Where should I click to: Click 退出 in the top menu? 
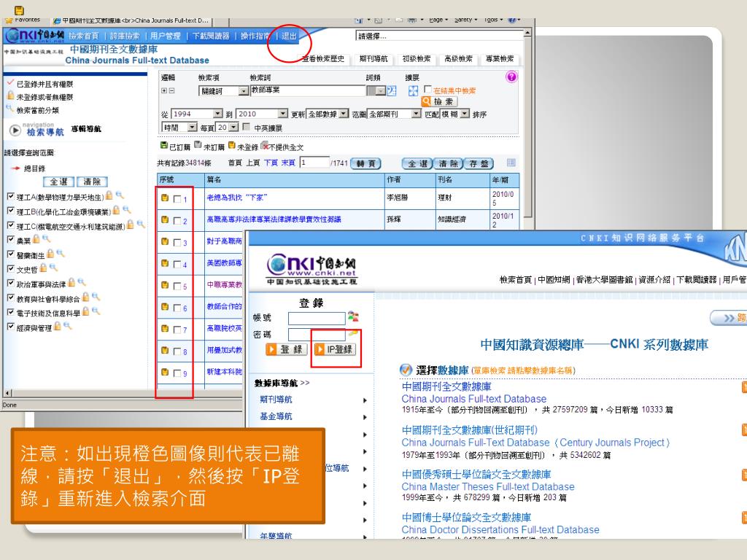pyautogui.click(x=289, y=36)
